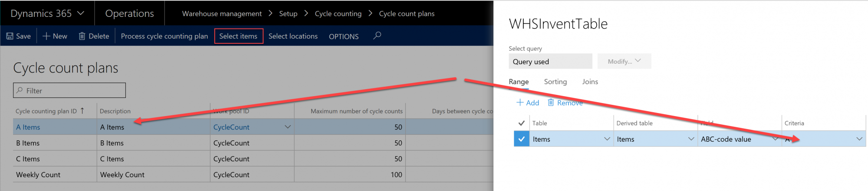Click the Criteria column header
The width and height of the screenshot is (868, 191).
coord(794,123)
